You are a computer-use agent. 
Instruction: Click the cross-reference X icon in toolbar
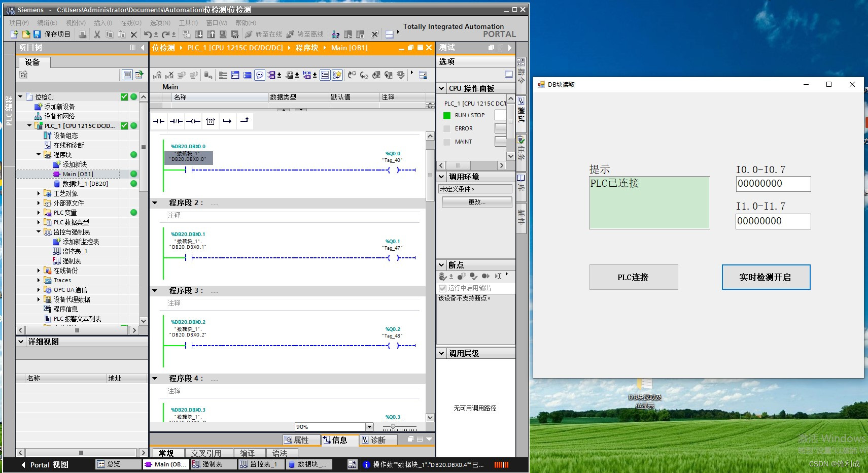(374, 34)
